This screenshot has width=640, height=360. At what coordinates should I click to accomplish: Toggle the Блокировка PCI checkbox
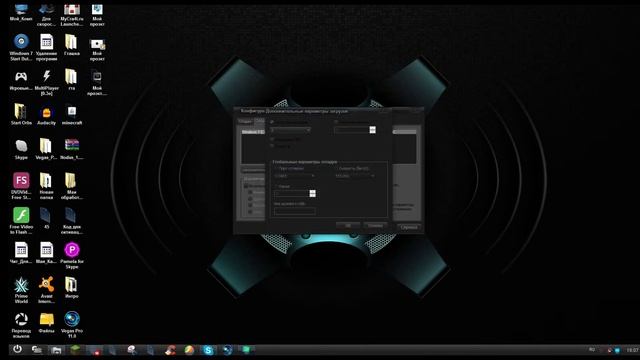[x=271, y=140]
